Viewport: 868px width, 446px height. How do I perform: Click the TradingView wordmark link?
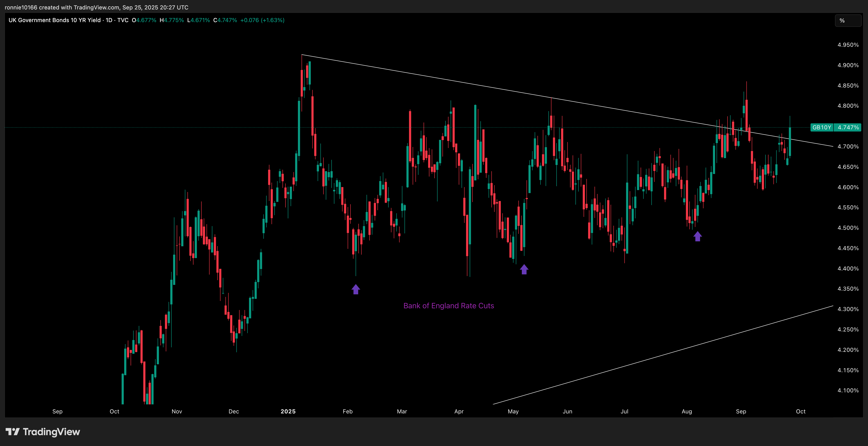point(51,432)
